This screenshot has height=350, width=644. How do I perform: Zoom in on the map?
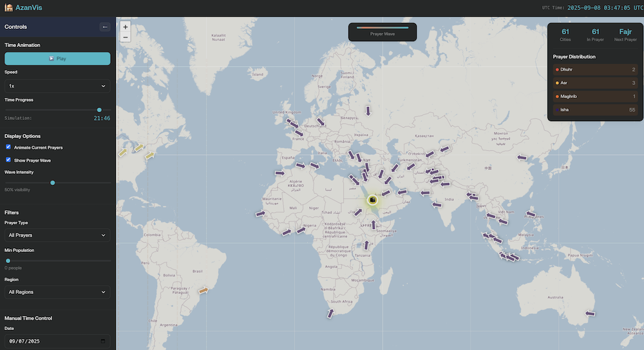(x=125, y=27)
